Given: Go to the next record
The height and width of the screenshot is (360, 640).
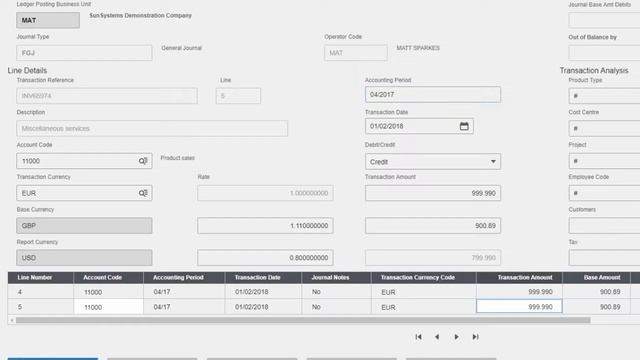Looking at the screenshot, I should (456, 337).
